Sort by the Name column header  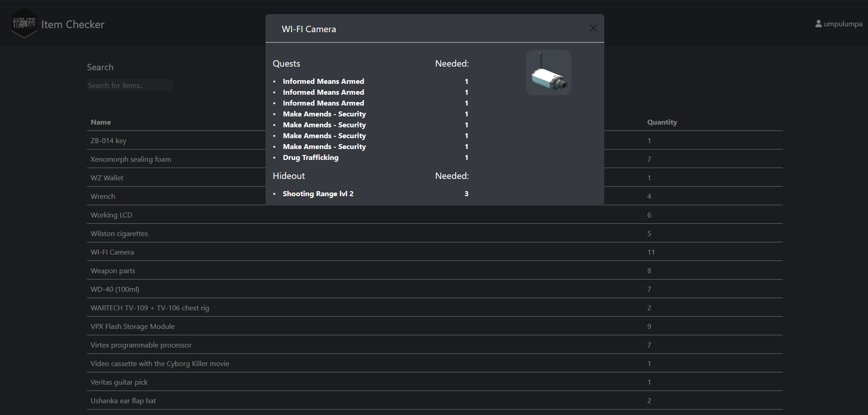pos(101,122)
